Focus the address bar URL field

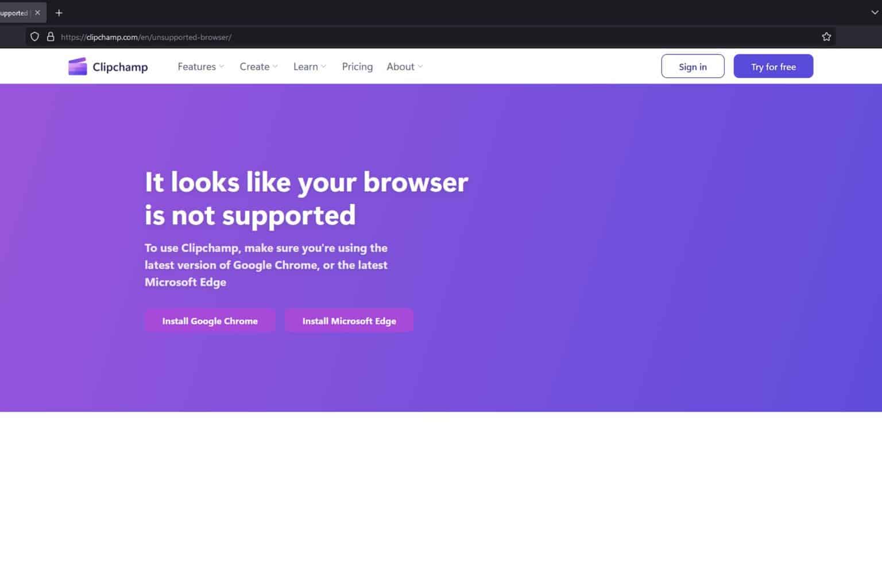coord(431,37)
